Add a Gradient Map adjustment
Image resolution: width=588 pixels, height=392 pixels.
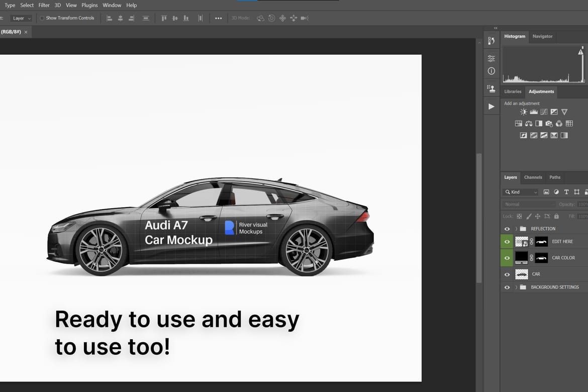pos(564,135)
